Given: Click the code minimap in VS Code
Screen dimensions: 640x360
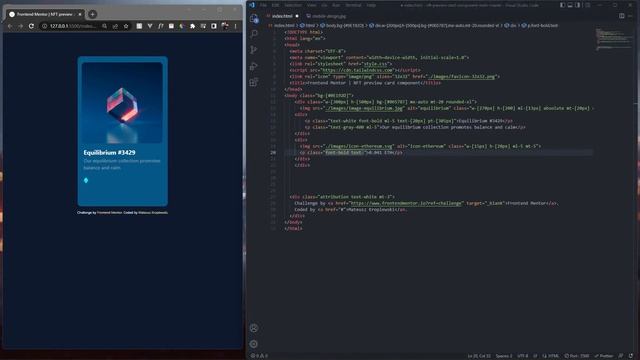Looking at the screenshot, I should pyautogui.click(x=613, y=39).
